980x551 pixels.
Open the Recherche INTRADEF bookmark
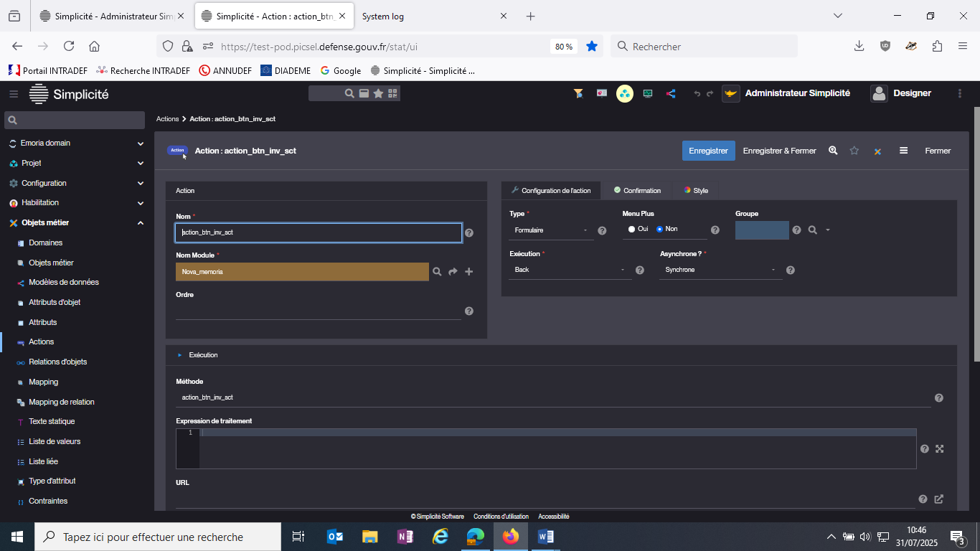click(x=143, y=70)
